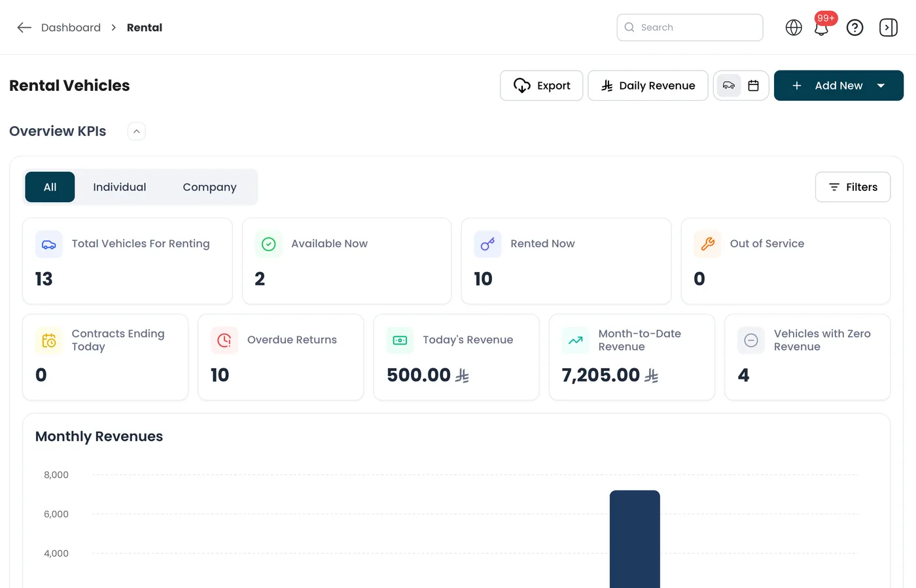Select the All tab
Screen dimensions: 916x588
(50, 187)
